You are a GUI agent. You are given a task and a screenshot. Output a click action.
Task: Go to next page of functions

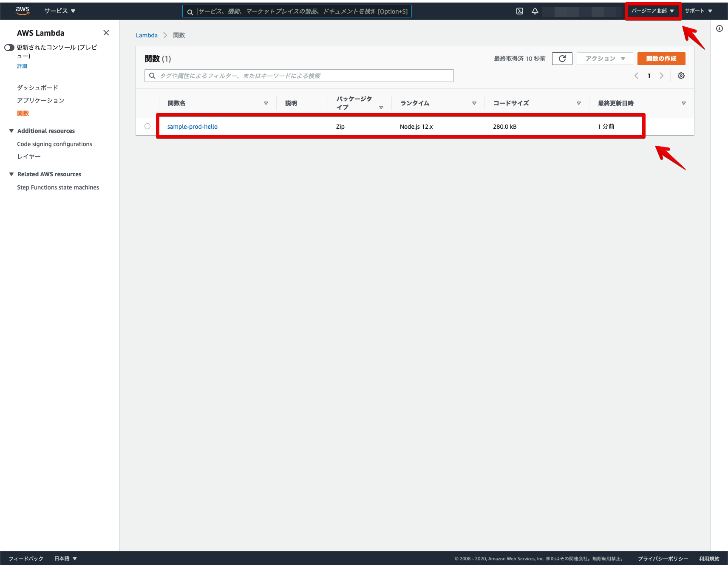(661, 76)
